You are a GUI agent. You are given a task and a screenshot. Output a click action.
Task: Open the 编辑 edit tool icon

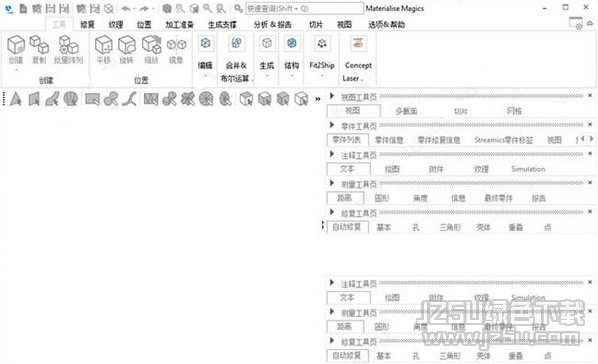[x=205, y=43]
